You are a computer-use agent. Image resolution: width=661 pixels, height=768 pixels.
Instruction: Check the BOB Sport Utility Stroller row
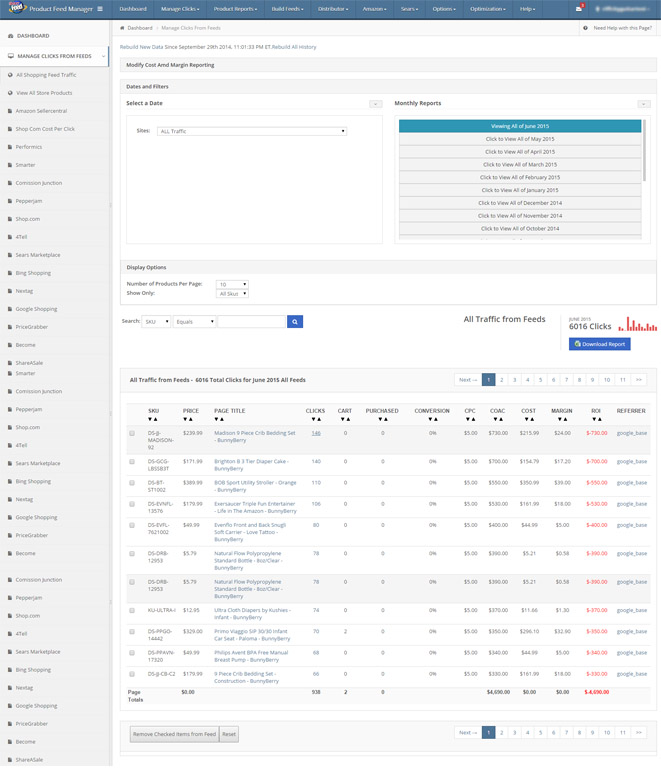(x=132, y=483)
